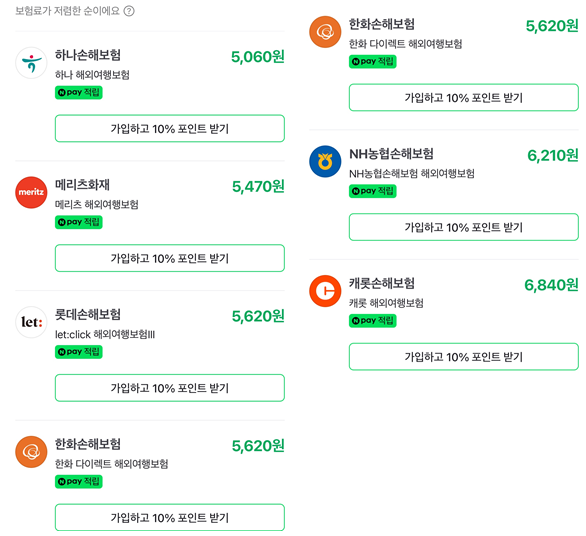The width and height of the screenshot is (586, 536).
Task: Click the question mark help icon
Action: point(129,11)
